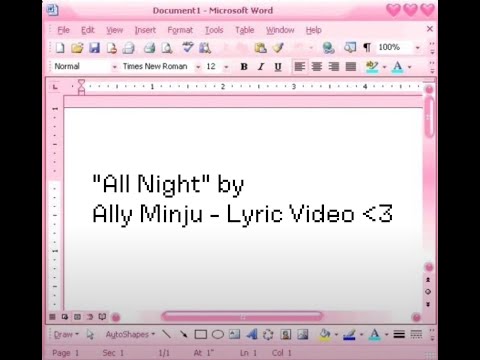Toggle Bold formatting
This screenshot has width=480, height=360.
pyautogui.click(x=244, y=67)
